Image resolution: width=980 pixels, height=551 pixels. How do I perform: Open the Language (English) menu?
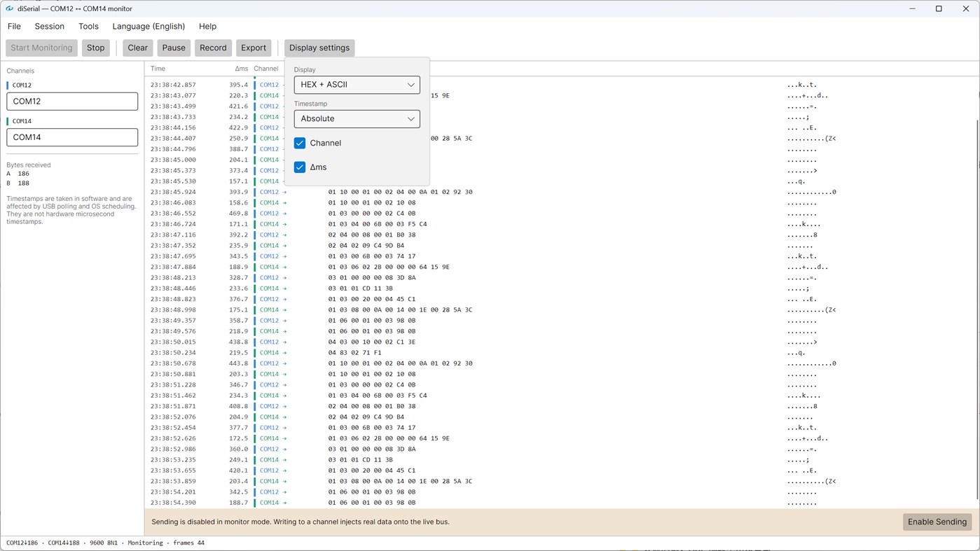pyautogui.click(x=149, y=26)
